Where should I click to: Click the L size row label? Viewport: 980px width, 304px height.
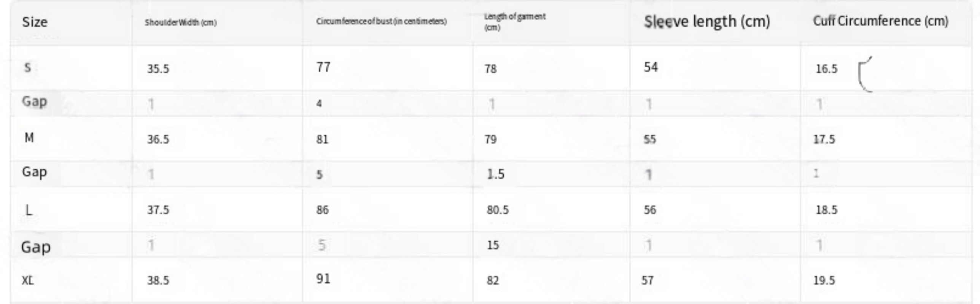pyautogui.click(x=29, y=210)
